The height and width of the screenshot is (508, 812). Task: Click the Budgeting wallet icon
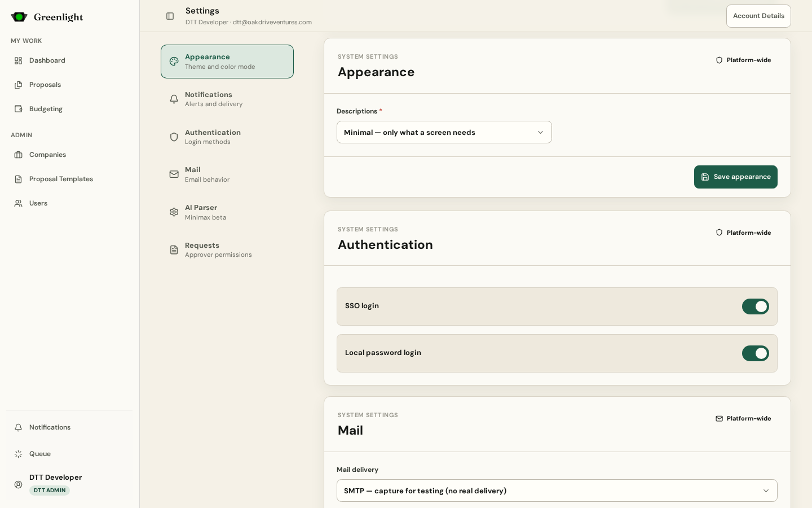click(19, 109)
